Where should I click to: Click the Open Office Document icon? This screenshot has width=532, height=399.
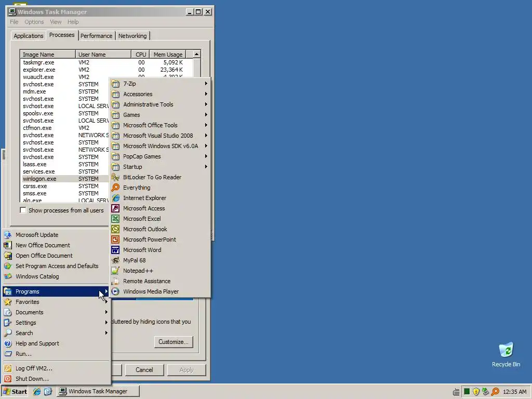tap(8, 256)
